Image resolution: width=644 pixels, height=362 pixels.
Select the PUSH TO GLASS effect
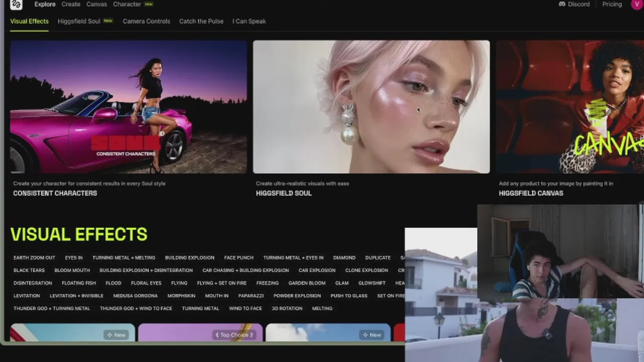(349, 296)
